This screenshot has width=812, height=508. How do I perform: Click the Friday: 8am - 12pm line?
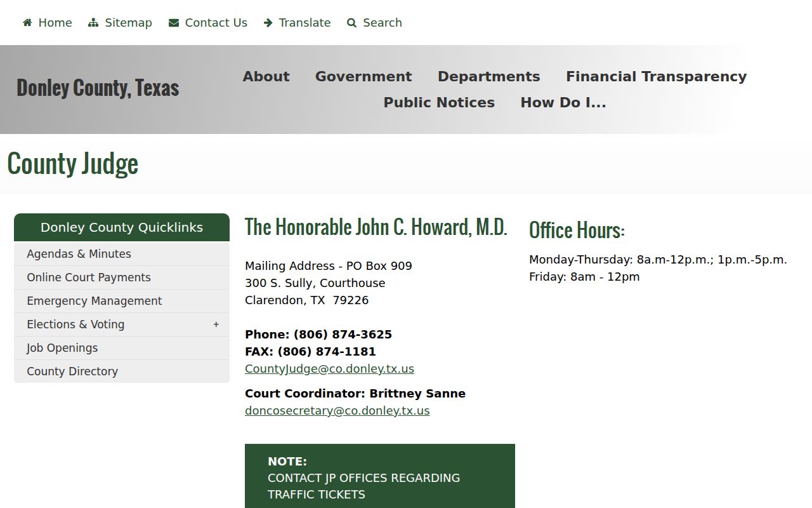coord(584,277)
